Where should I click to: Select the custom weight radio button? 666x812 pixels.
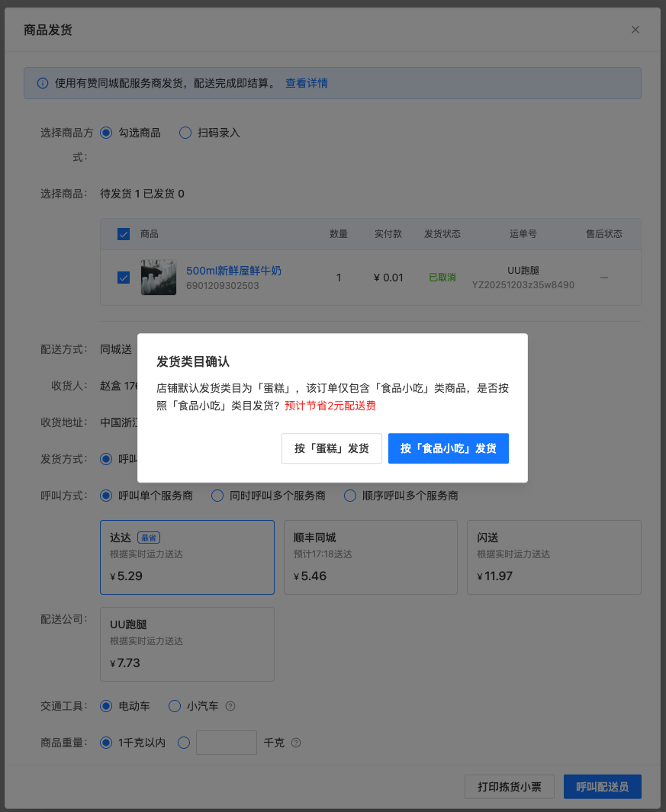183,743
